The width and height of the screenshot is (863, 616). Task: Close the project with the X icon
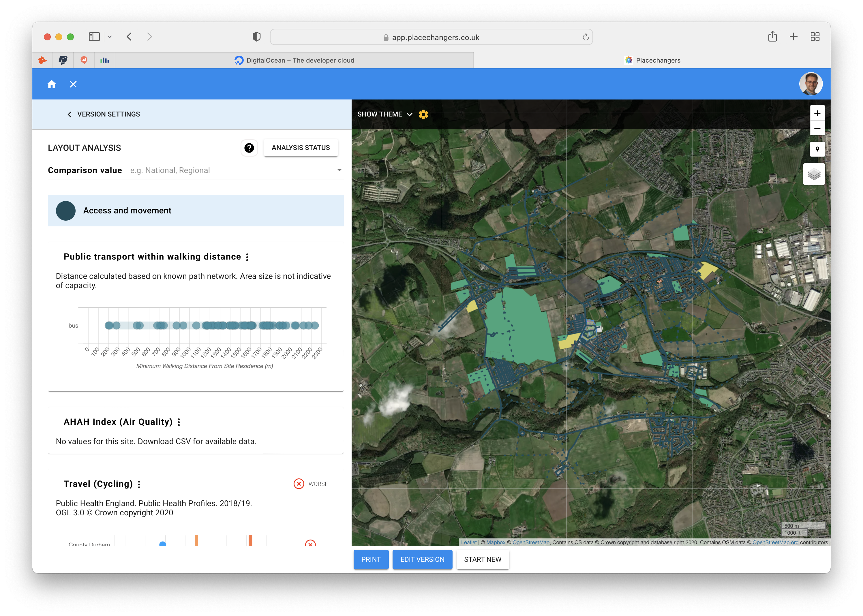click(73, 84)
